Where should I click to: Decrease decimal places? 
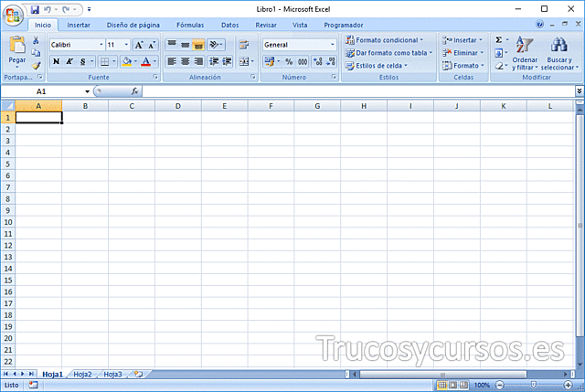[331, 61]
